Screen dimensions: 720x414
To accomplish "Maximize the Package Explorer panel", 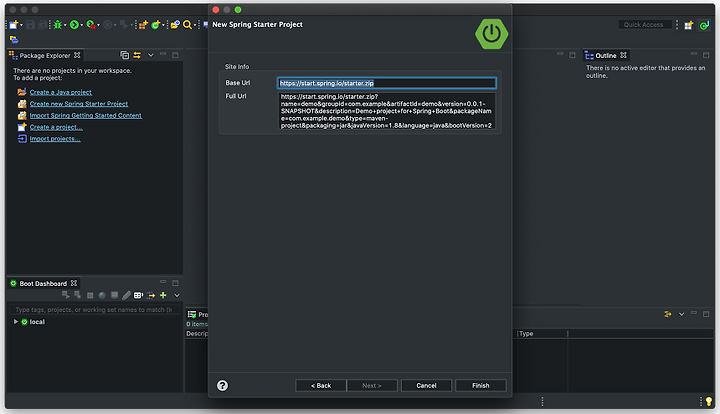I will [x=175, y=55].
